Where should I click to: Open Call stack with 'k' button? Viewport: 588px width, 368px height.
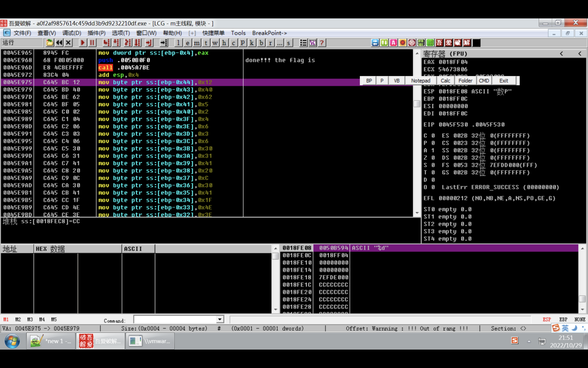tap(252, 43)
